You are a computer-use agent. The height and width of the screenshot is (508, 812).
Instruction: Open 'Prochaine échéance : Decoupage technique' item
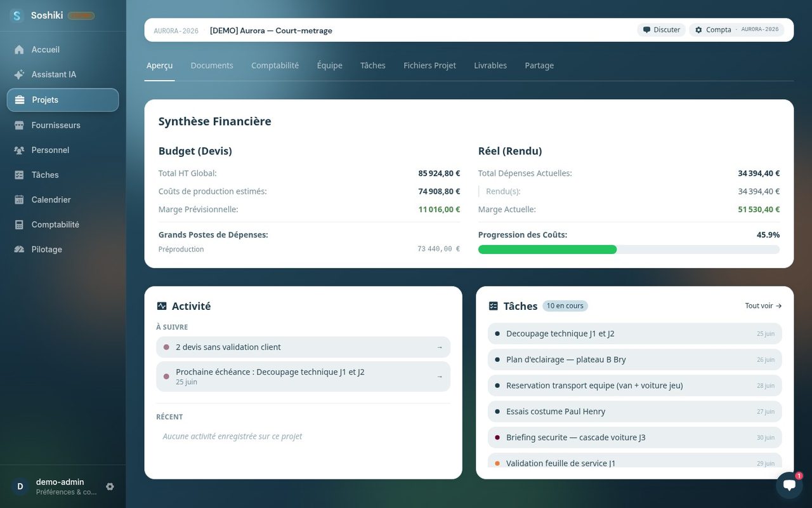tap(303, 377)
